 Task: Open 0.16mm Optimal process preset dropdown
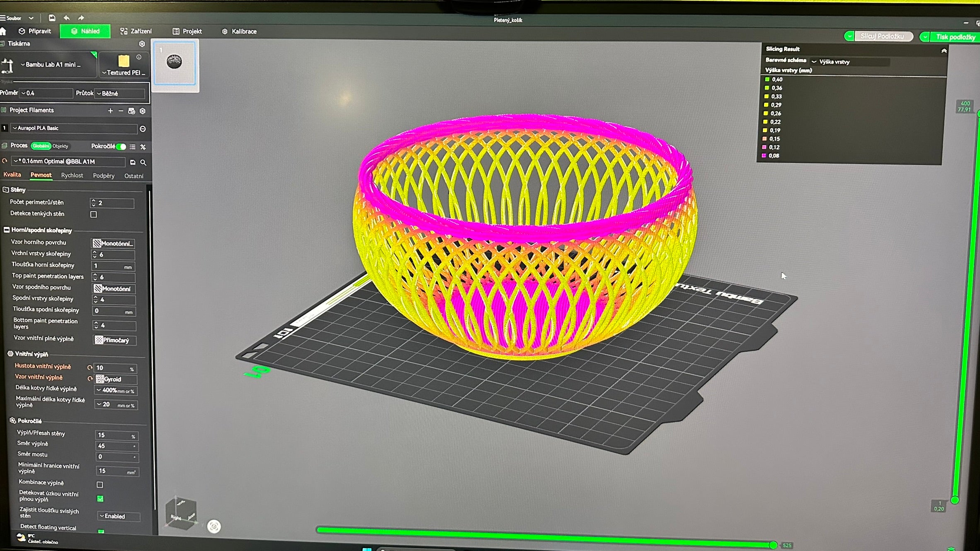click(x=68, y=162)
